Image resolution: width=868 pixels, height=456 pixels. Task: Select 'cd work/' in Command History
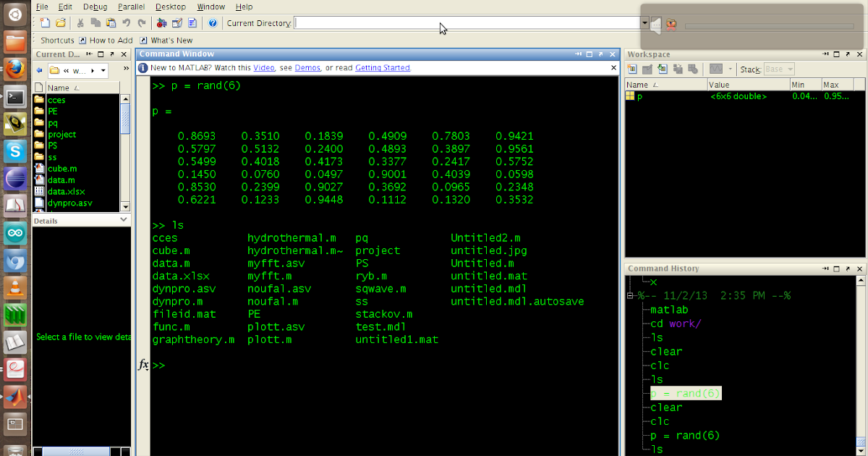[x=676, y=324]
